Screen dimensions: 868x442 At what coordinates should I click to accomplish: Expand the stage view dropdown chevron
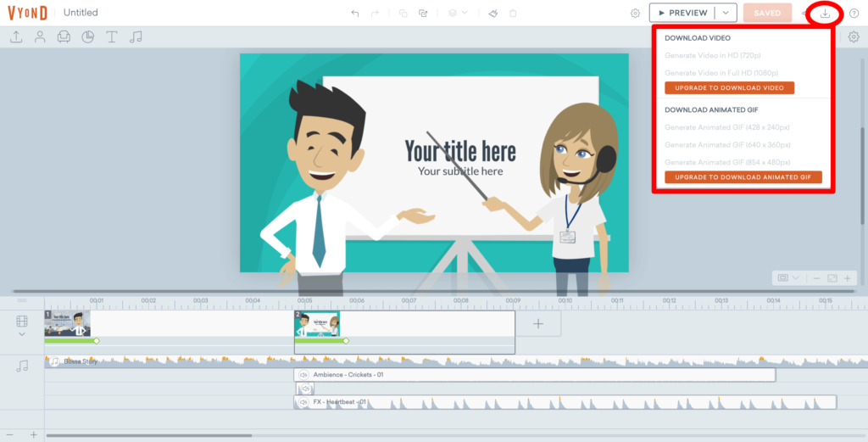coord(795,278)
